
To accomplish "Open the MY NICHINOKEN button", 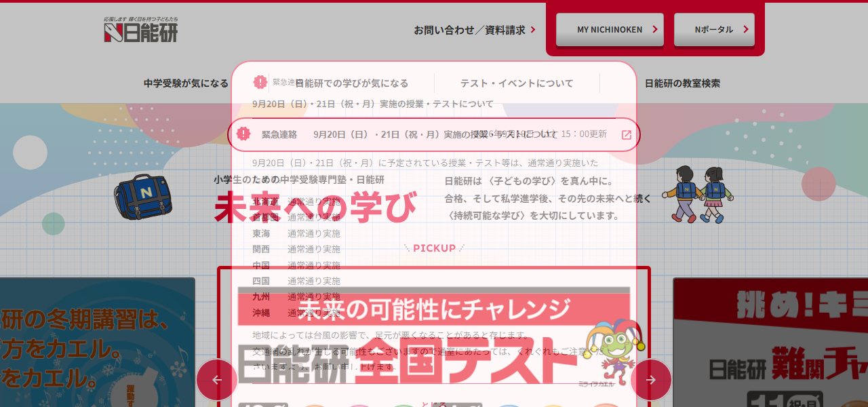I will [x=610, y=30].
